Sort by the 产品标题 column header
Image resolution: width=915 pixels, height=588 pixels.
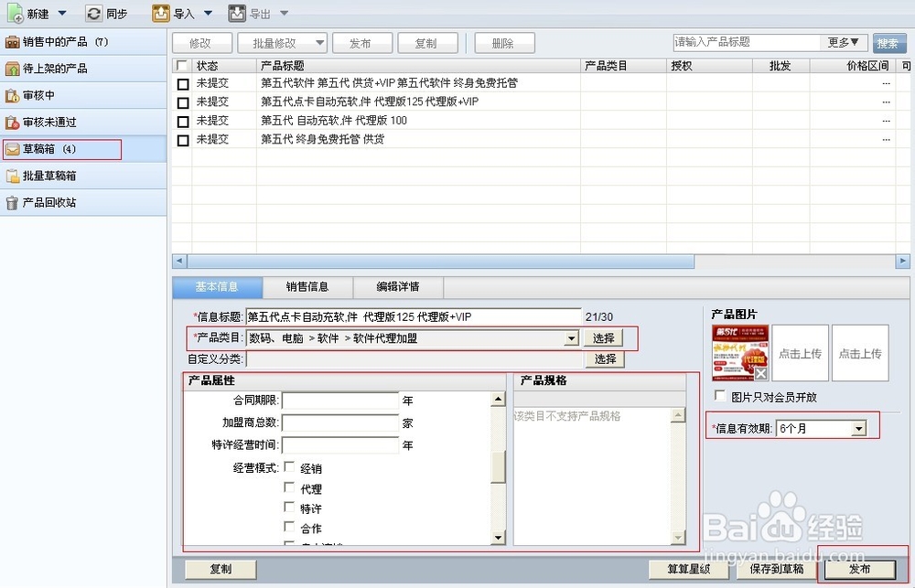(x=418, y=65)
